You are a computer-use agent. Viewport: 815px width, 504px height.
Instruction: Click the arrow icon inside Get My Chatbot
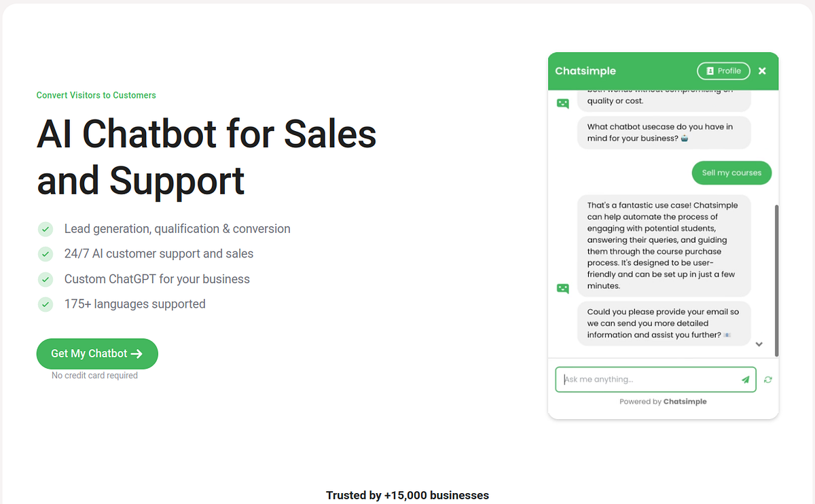pyautogui.click(x=135, y=353)
